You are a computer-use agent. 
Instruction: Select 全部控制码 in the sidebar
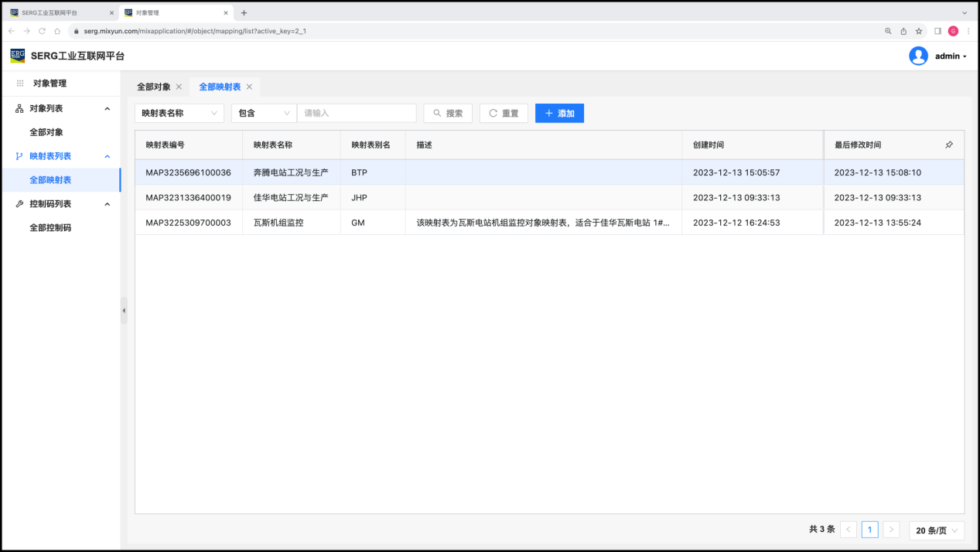[x=50, y=228]
